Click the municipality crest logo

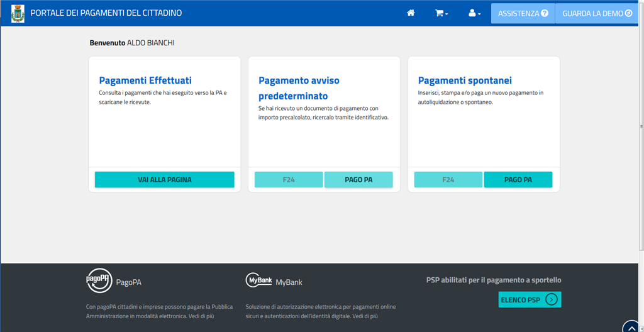18,13
